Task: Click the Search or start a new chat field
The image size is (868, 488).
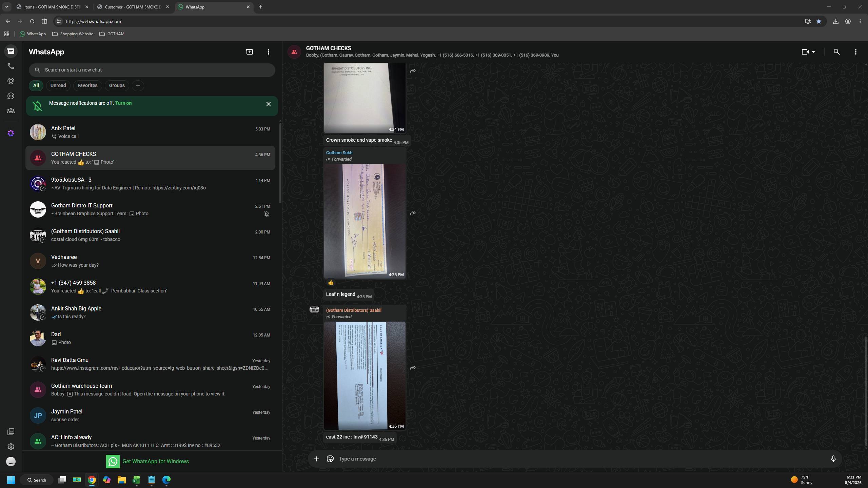Action: point(152,70)
